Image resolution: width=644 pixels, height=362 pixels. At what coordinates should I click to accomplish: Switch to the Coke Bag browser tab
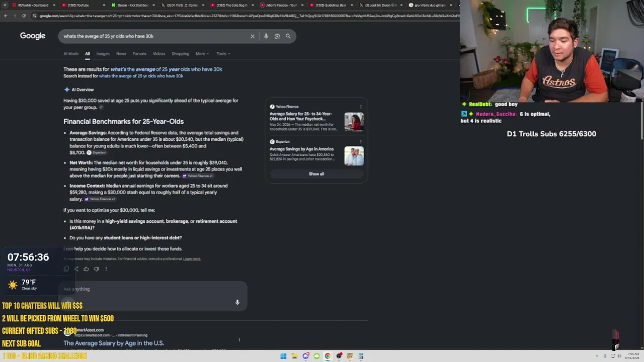(x=231, y=5)
